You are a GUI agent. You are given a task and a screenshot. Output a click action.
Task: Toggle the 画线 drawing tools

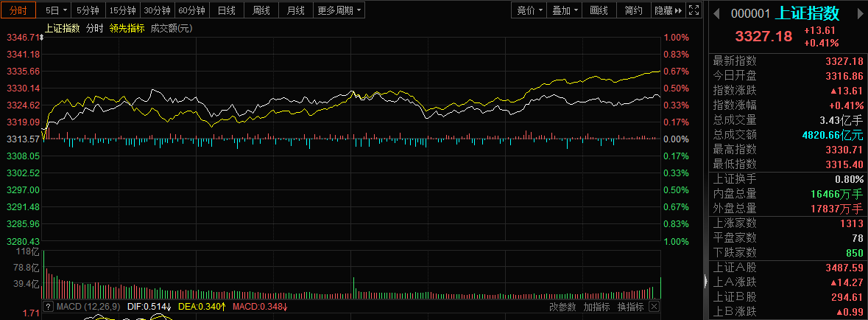pos(599,10)
